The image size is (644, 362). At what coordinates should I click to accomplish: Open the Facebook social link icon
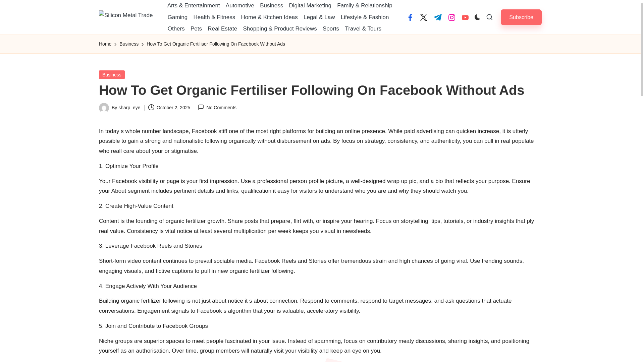[410, 17]
